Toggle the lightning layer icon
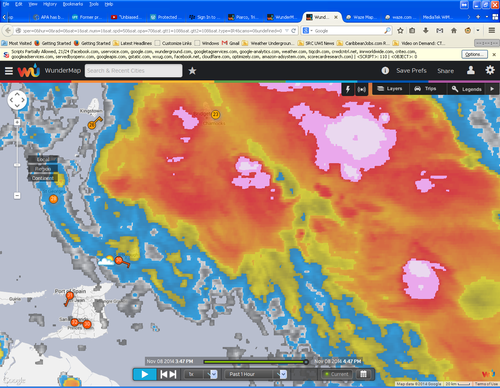500x388 pixels. point(348,89)
